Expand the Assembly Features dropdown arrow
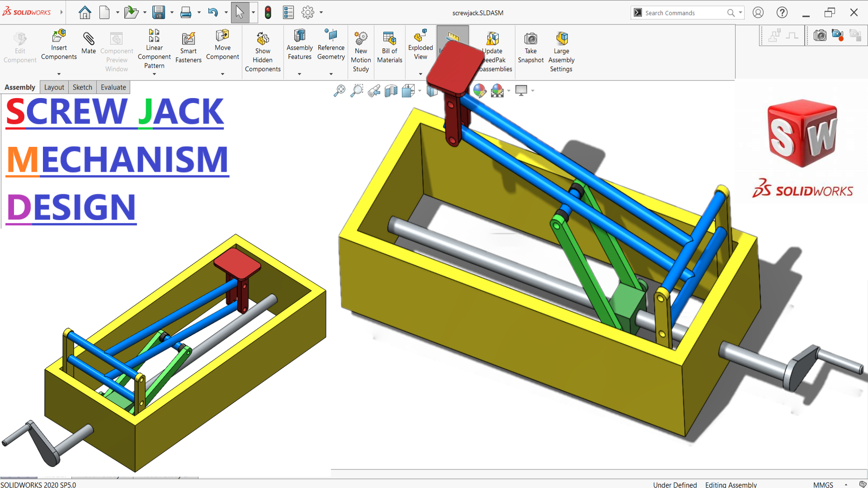Screen dimensions: 868x488 click(x=299, y=74)
